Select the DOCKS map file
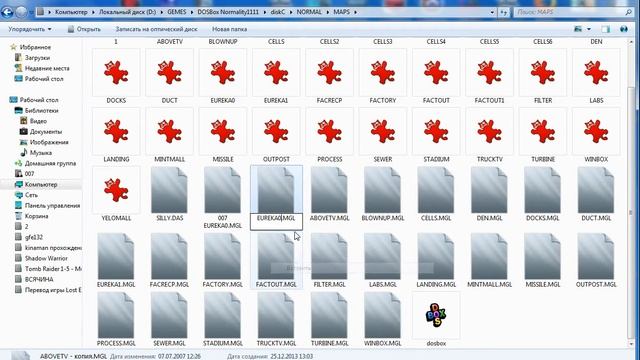Viewport: 640px width, 360px height. coord(116,77)
